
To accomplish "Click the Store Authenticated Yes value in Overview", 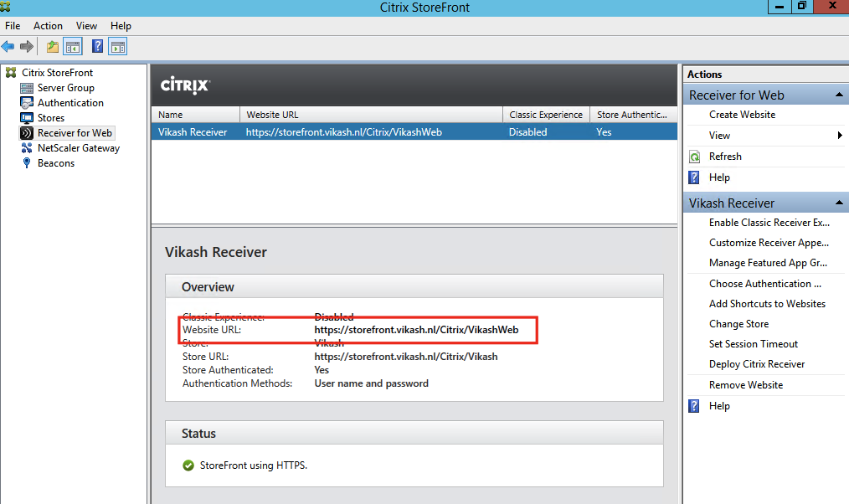I will pyautogui.click(x=322, y=370).
